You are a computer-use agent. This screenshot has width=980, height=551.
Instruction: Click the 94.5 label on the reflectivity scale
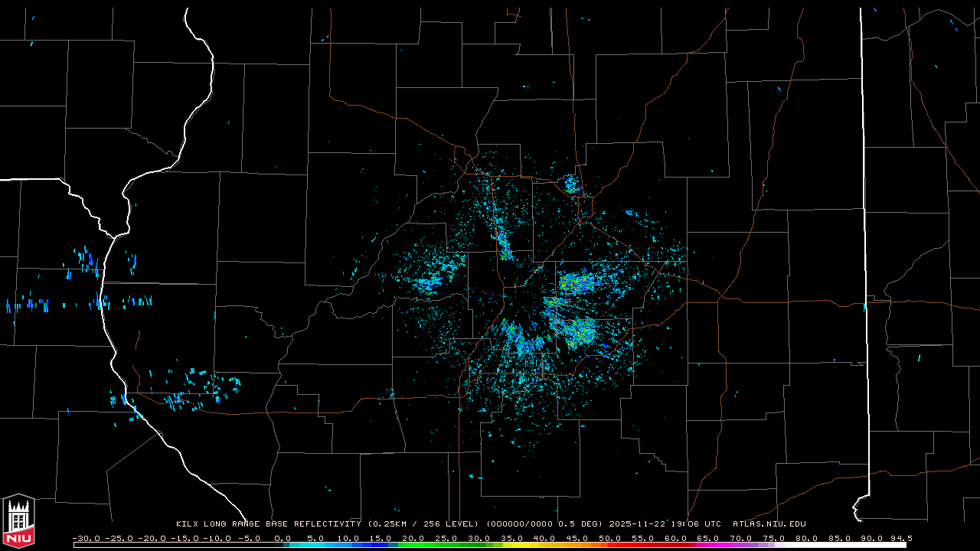900,538
